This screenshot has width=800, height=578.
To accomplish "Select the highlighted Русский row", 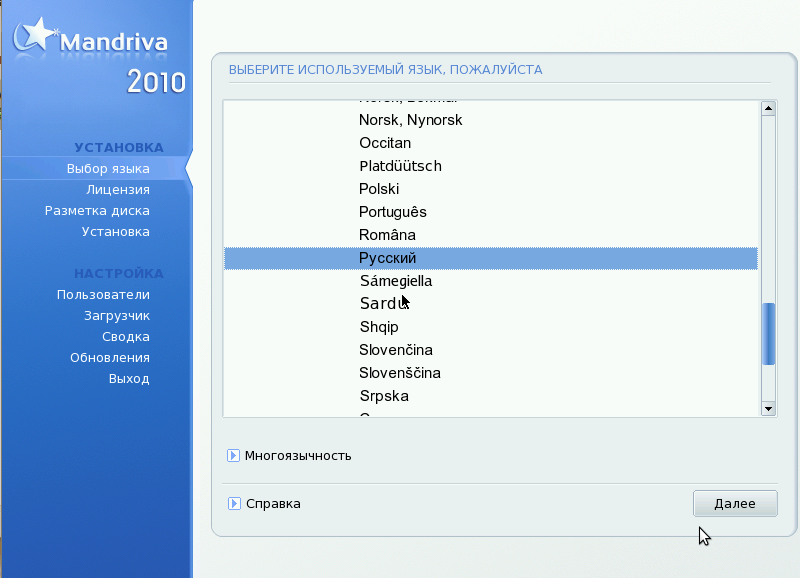I will [x=491, y=258].
